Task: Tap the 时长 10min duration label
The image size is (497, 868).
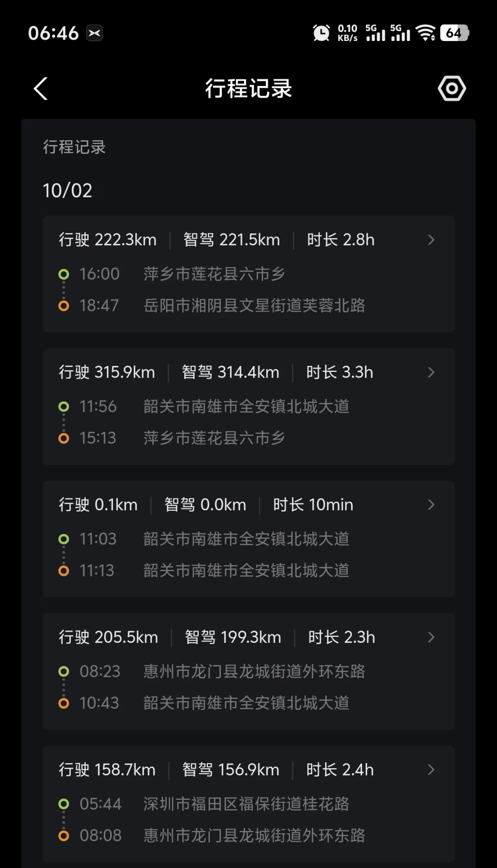Action: pyautogui.click(x=313, y=505)
